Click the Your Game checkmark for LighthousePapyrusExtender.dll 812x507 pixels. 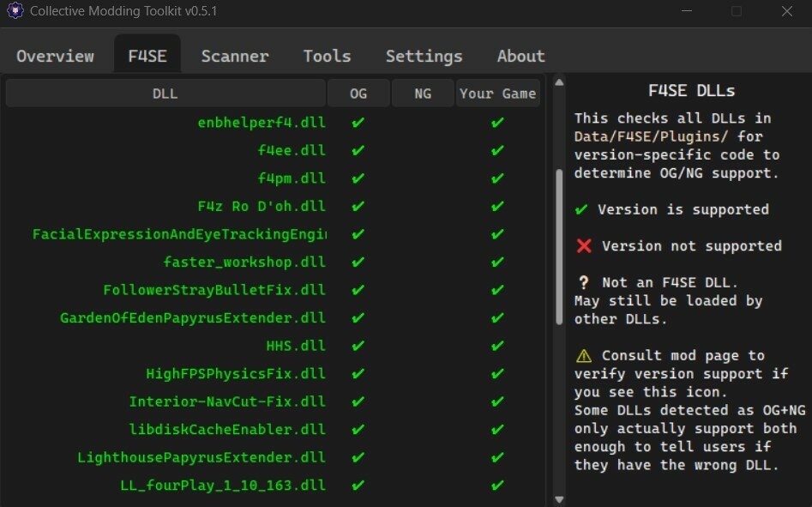click(497, 458)
